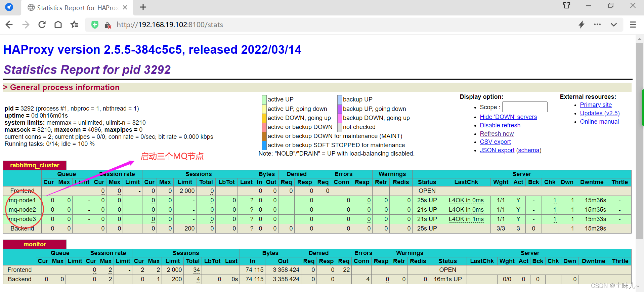
Task: Click Hide 'DOWN' servers link
Action: click(508, 117)
